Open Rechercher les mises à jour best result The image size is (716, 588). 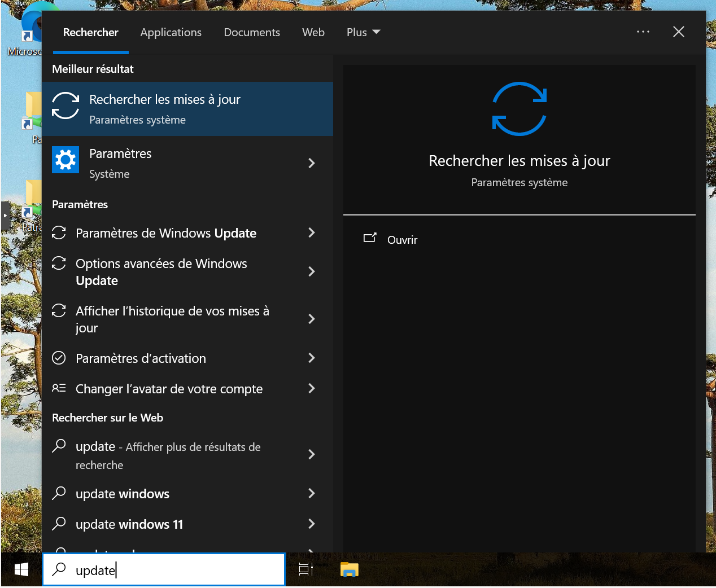pos(187,109)
